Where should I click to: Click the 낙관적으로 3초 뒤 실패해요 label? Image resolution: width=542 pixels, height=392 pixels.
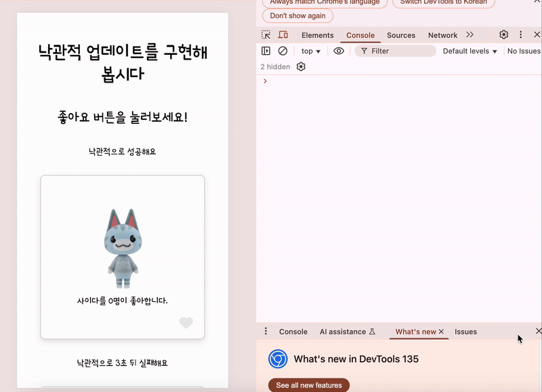[x=123, y=363]
